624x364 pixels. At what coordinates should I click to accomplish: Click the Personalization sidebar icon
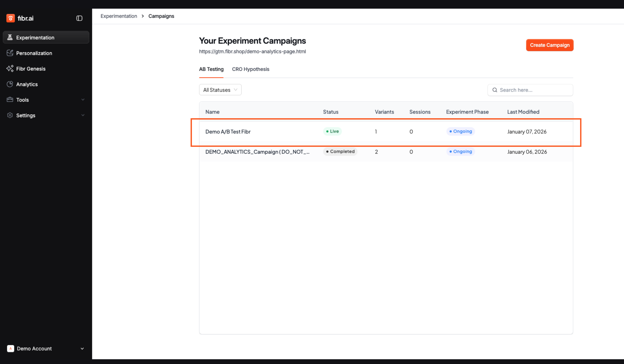point(10,53)
